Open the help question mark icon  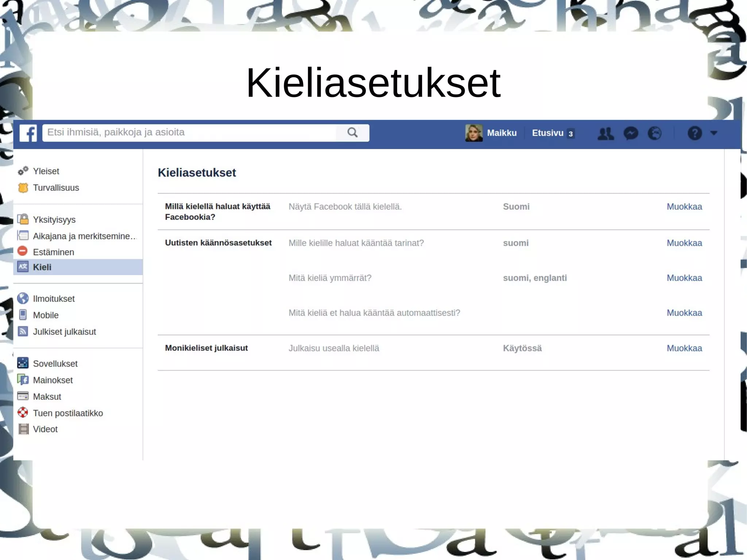pyautogui.click(x=694, y=133)
